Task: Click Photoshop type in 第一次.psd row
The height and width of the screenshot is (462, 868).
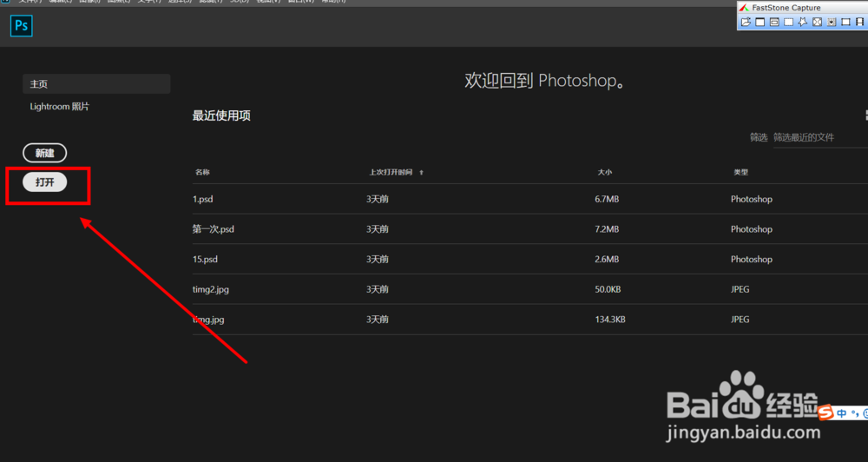Action: point(751,228)
